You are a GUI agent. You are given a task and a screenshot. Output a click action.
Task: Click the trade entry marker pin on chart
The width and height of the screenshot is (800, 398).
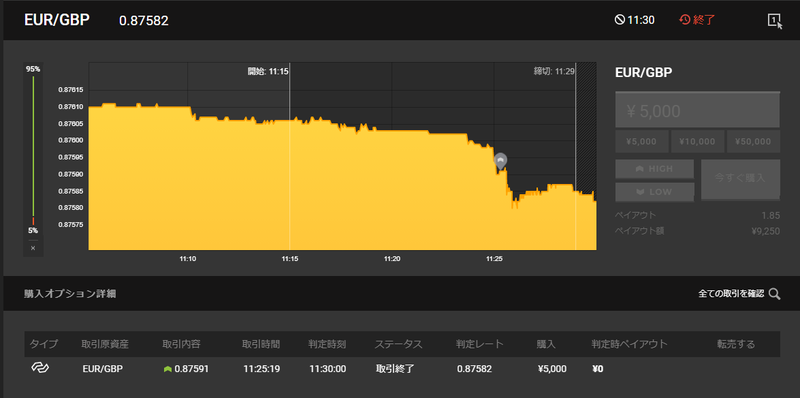click(x=501, y=161)
